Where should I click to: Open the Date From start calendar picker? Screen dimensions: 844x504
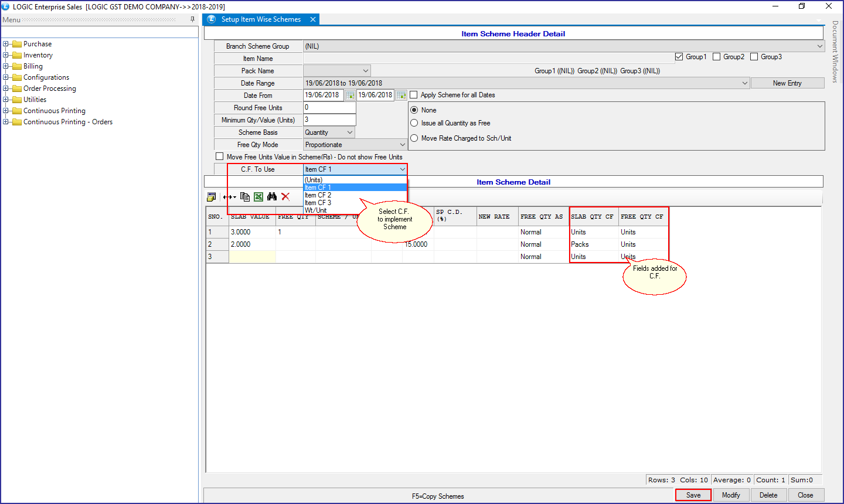[350, 95]
